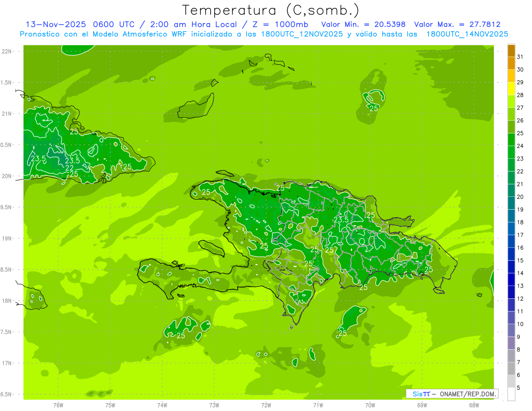Select the dark blue legend swatch between 12 and 13
This screenshot has height=411, width=532.
(x=511, y=292)
